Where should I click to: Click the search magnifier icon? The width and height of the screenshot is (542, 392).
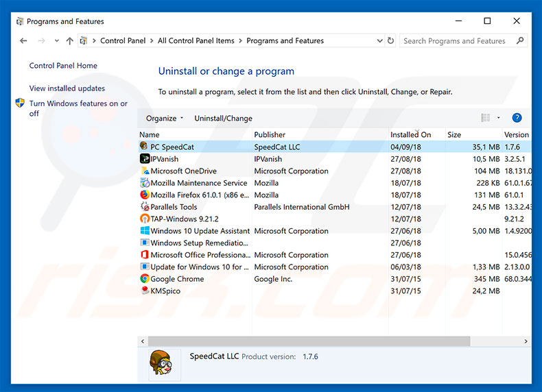pyautogui.click(x=519, y=40)
